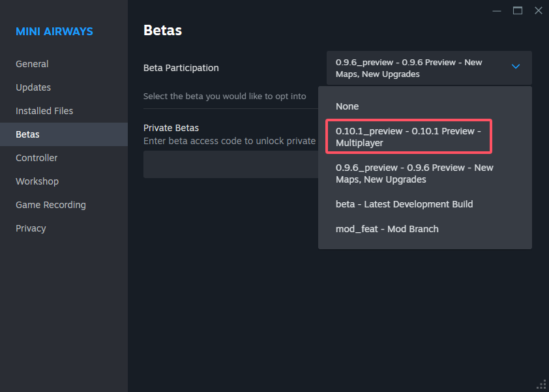The width and height of the screenshot is (549, 392).
Task: Maximize the properties window
Action: (x=517, y=10)
